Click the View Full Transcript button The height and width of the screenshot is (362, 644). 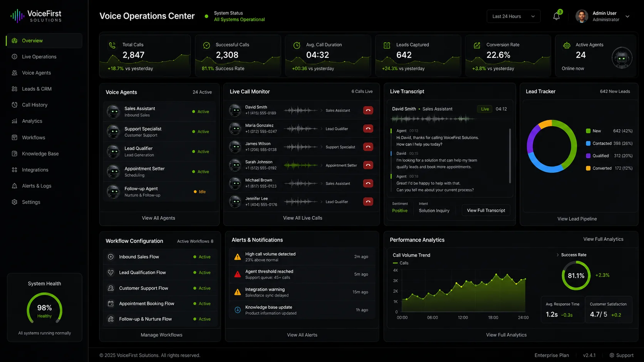tap(486, 210)
